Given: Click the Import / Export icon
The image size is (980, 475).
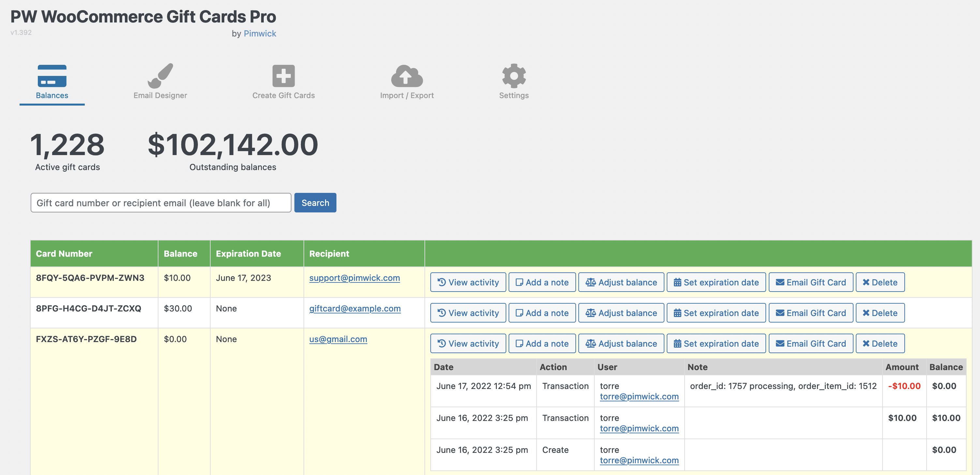Looking at the screenshot, I should [407, 81].
